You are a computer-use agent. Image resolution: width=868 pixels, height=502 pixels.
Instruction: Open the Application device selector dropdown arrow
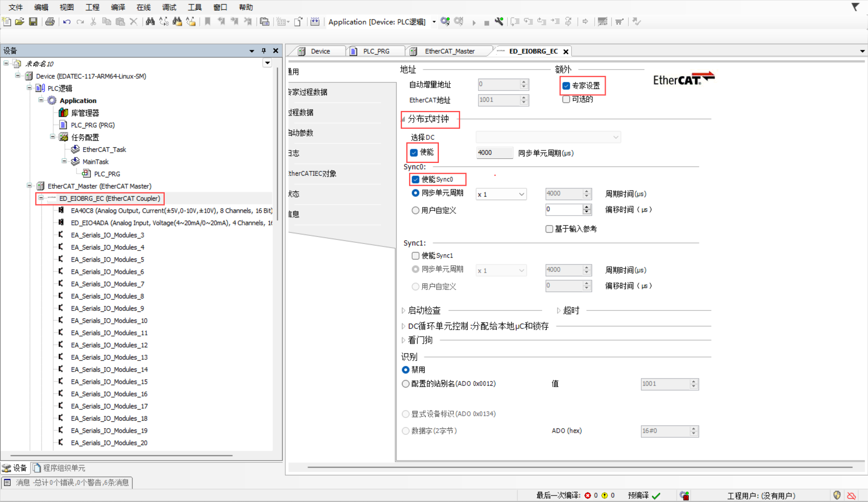434,22
